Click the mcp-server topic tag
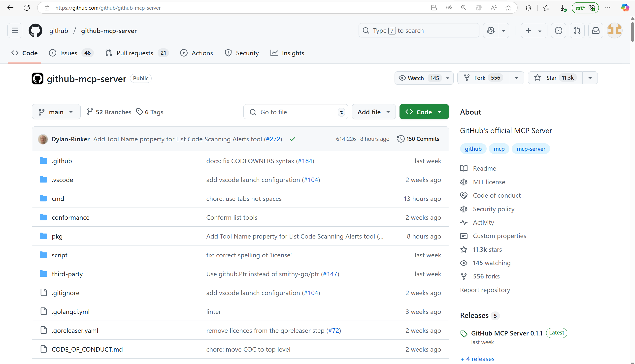This screenshot has width=635, height=364. [x=531, y=149]
